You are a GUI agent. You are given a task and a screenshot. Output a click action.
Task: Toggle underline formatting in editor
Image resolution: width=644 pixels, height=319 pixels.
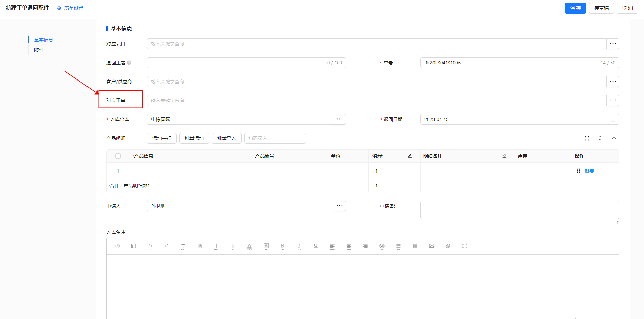pyautogui.click(x=316, y=246)
